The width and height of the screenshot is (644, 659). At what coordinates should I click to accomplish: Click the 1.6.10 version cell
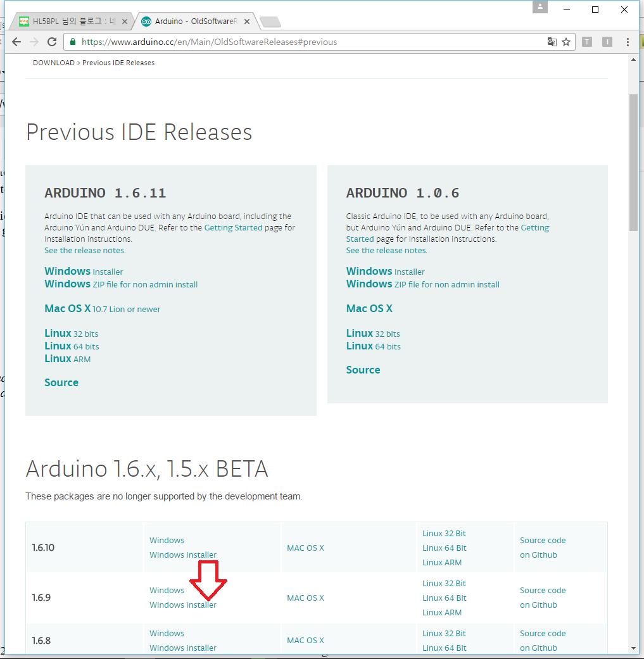click(x=84, y=548)
